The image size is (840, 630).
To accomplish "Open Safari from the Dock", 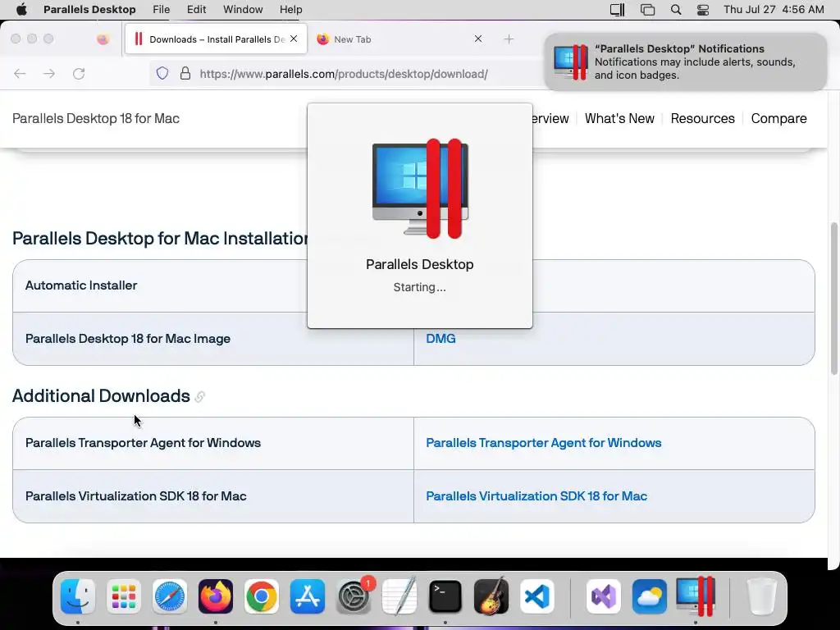I will click(170, 596).
